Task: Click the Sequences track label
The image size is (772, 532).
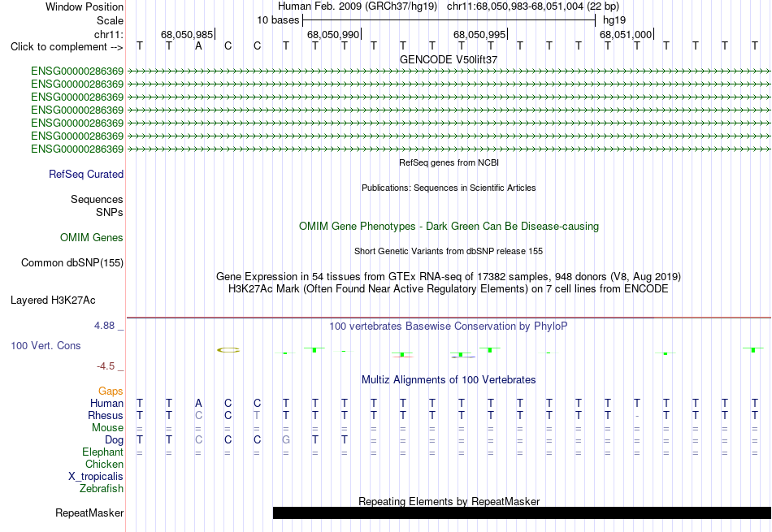Action: [97, 199]
